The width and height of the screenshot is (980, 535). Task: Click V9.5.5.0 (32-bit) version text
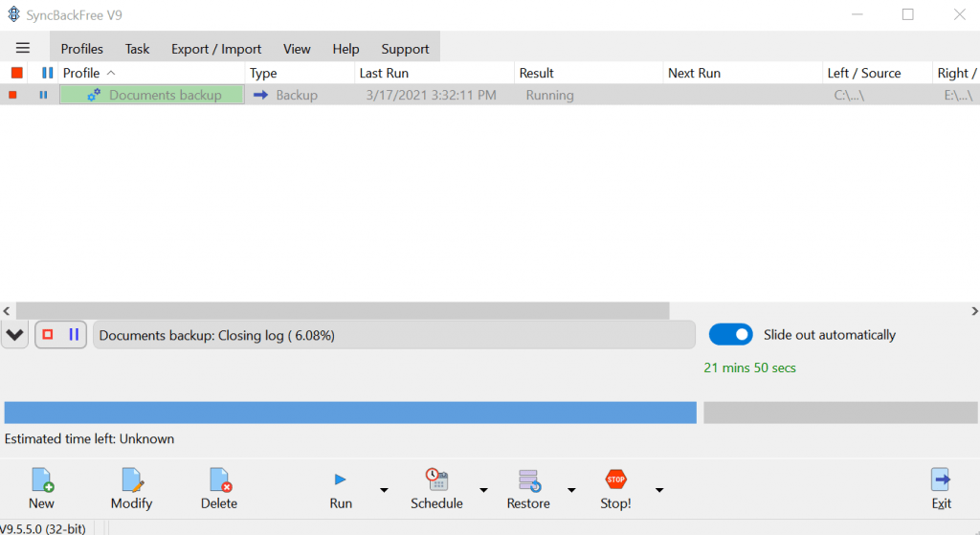[x=43, y=528]
